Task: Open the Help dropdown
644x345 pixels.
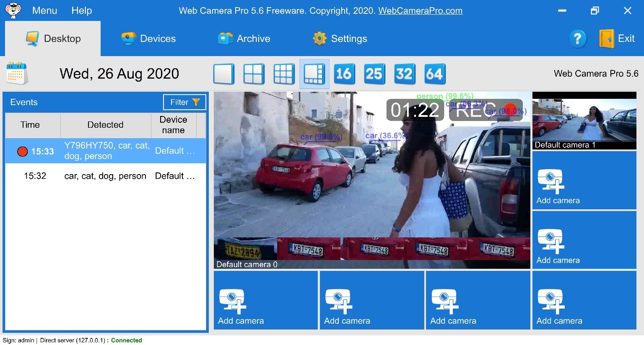Action: [81, 10]
